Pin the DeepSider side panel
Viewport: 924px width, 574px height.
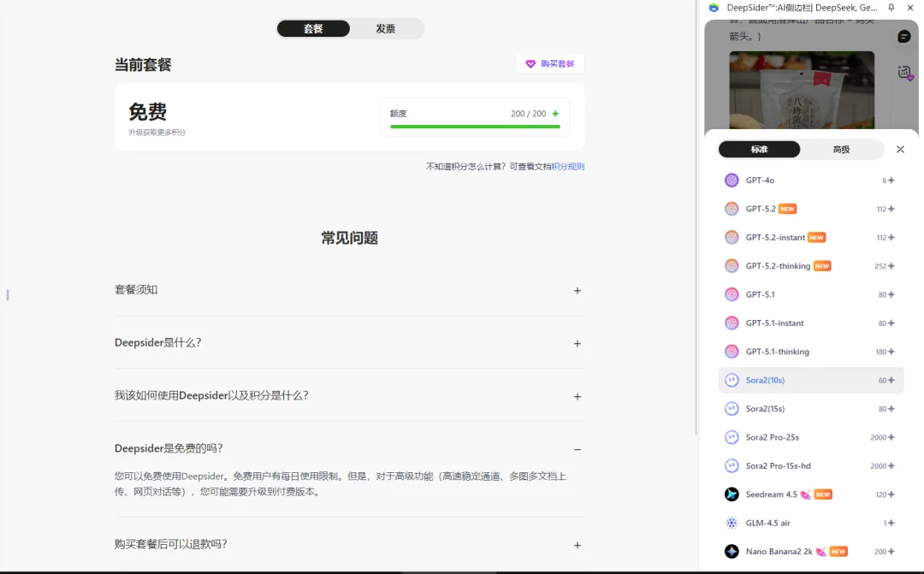pyautogui.click(x=891, y=8)
